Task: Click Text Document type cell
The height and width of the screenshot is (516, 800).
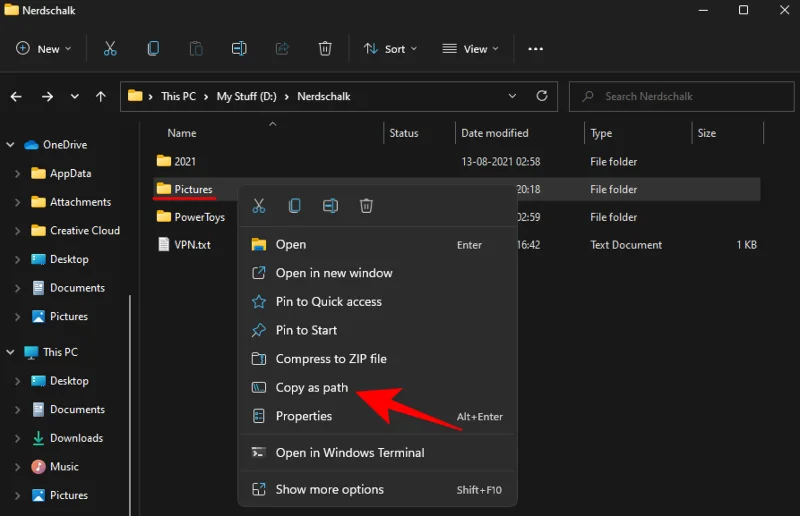Action: pyautogui.click(x=626, y=245)
